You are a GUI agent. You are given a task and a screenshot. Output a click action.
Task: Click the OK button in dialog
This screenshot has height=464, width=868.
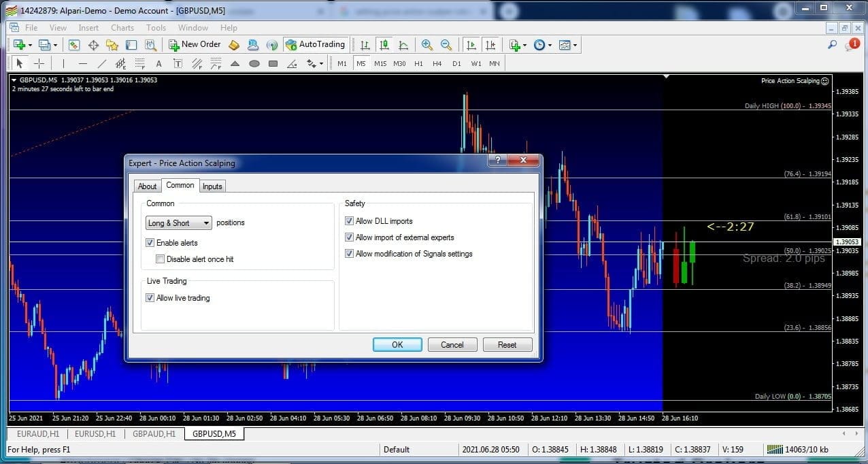click(x=397, y=345)
